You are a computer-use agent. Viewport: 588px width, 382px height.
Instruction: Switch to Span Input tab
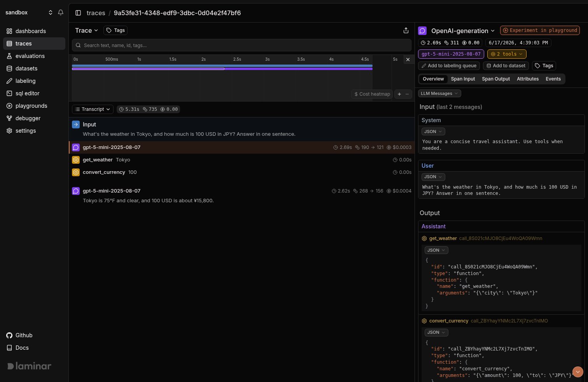coord(463,79)
